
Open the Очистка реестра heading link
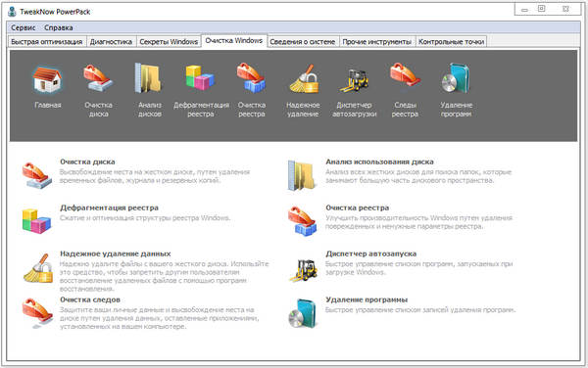tap(358, 207)
